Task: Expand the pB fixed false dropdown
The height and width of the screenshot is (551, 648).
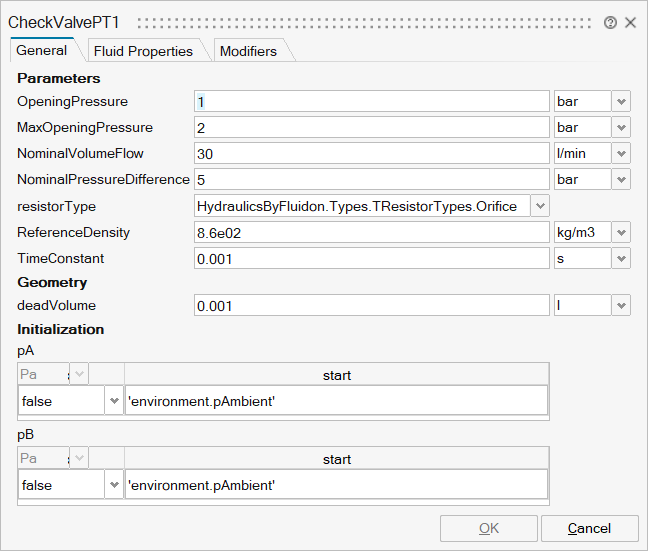Action: [114, 485]
